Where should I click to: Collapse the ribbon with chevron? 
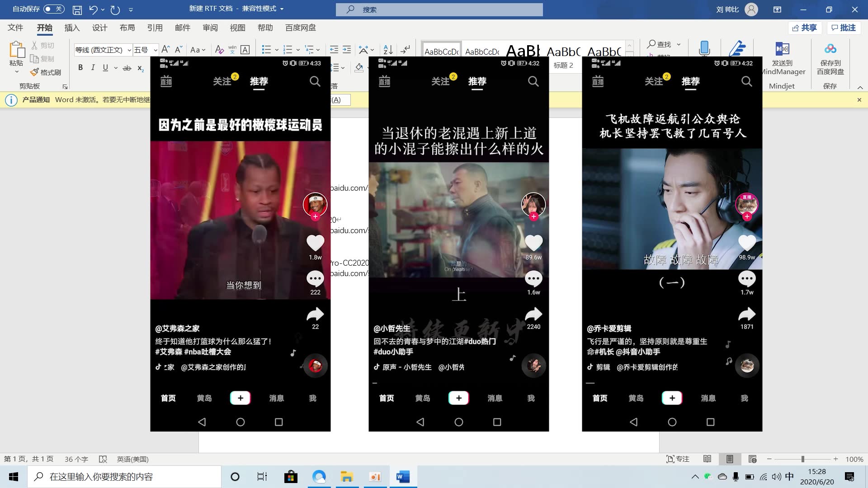tap(860, 87)
